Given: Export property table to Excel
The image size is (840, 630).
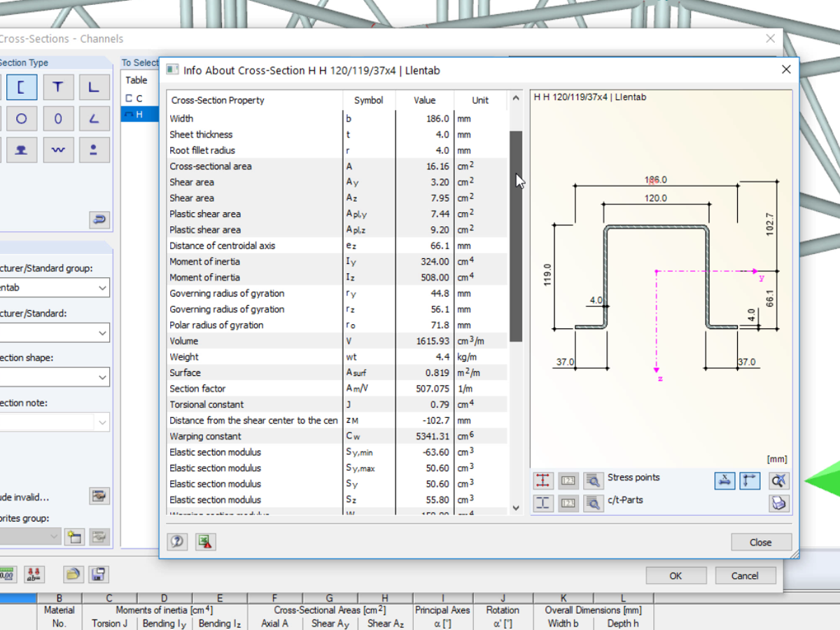Looking at the screenshot, I should (205, 541).
